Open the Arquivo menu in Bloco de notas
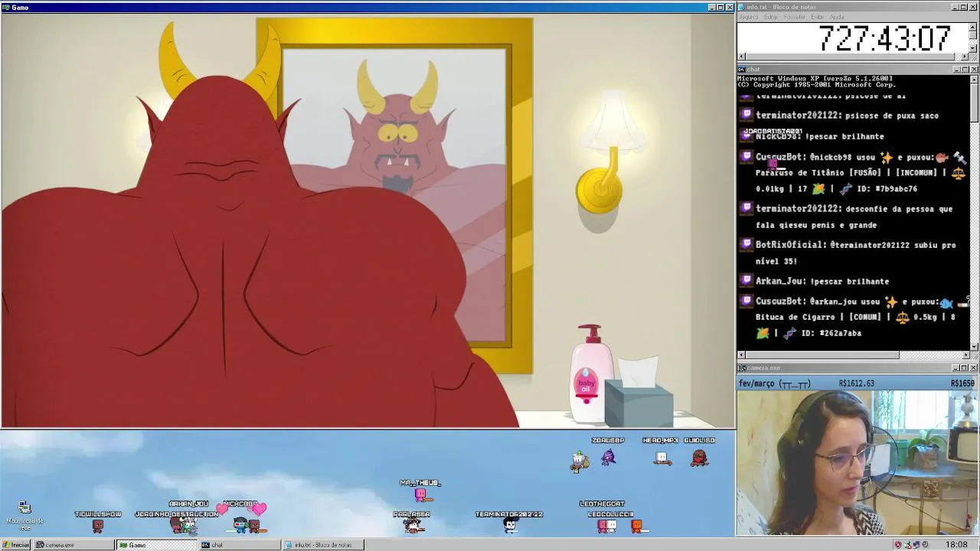 pos(749,17)
